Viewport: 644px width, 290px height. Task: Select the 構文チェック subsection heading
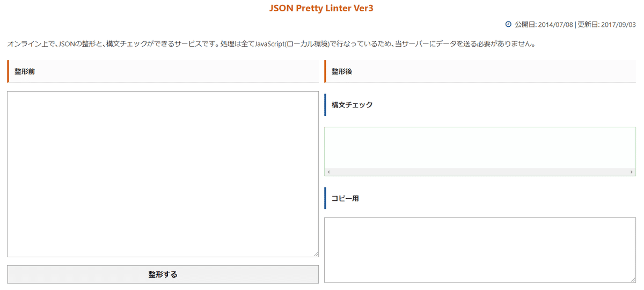click(x=352, y=105)
